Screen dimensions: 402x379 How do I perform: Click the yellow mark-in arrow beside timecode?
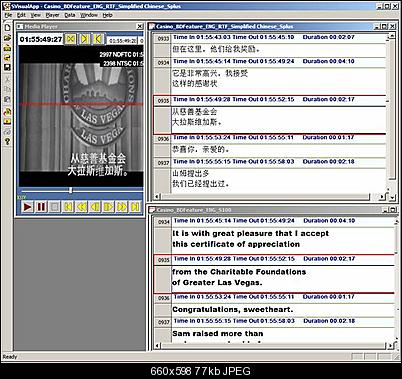coord(84,39)
